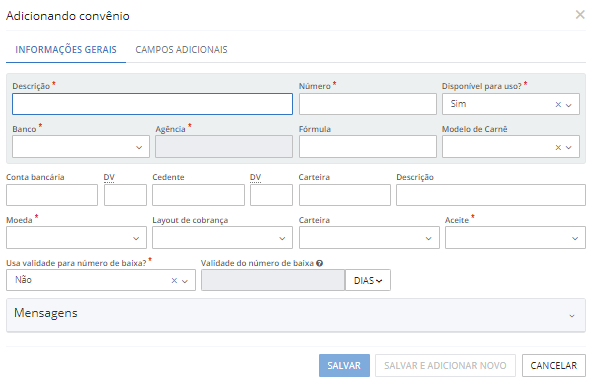The image size is (592, 381).
Task: Click the Validade do número de baixa field
Action: coord(273,280)
